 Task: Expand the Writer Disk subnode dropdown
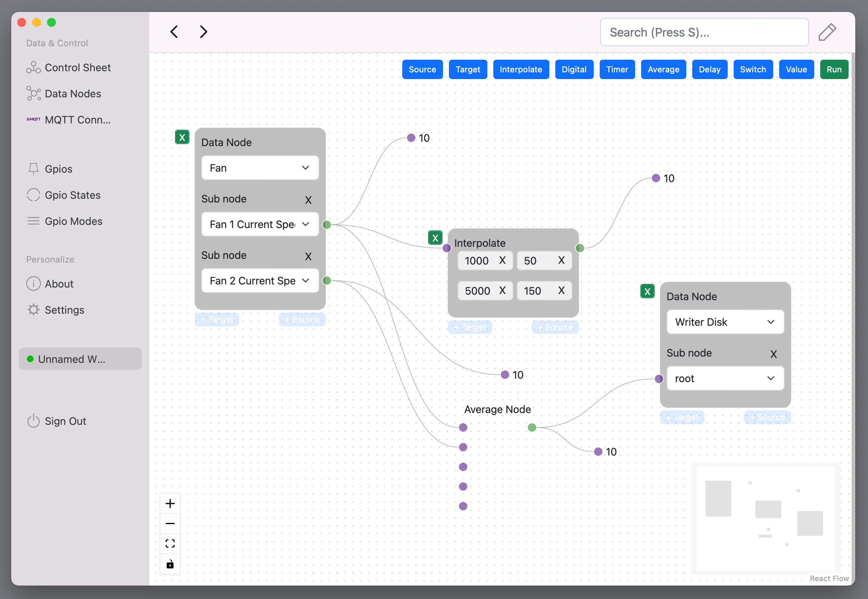(x=725, y=379)
